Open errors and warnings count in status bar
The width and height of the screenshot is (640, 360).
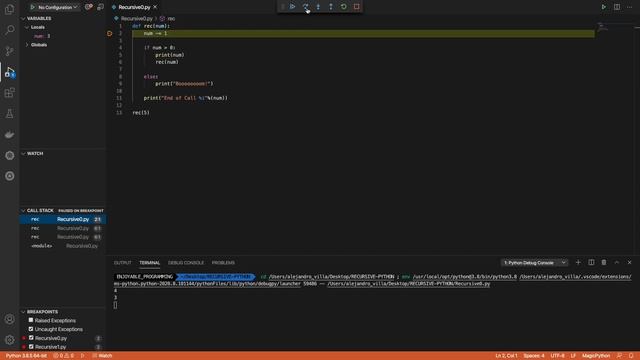[x=63, y=356]
